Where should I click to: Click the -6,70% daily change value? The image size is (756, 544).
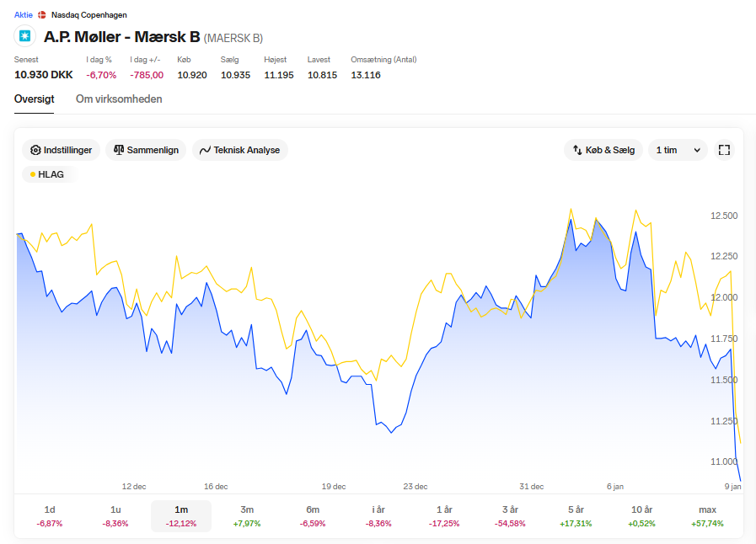click(101, 75)
